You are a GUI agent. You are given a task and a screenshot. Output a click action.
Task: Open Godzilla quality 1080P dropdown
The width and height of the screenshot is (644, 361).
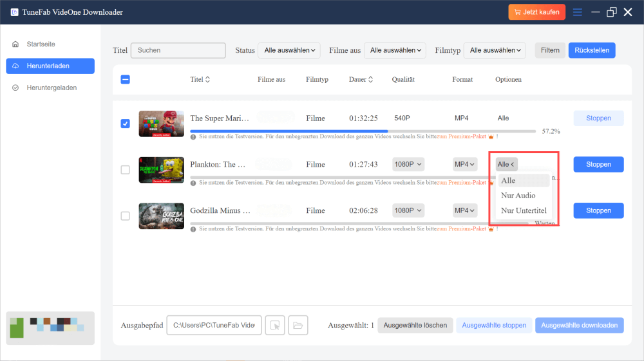click(408, 210)
